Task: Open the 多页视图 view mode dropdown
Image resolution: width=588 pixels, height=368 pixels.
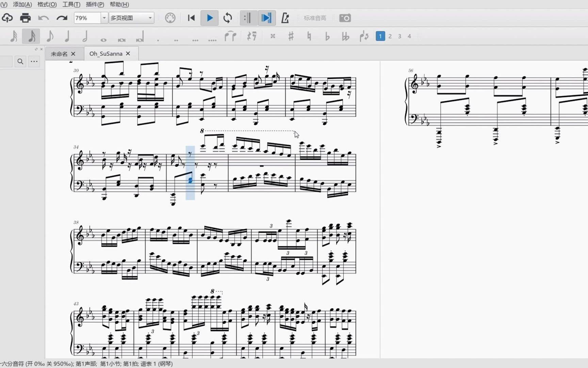Action: pos(131,18)
